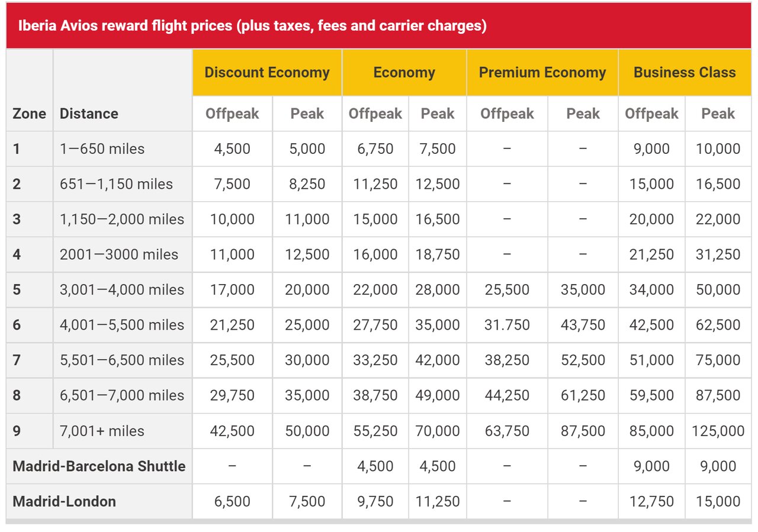The height and width of the screenshot is (532, 758).
Task: Select the 1—650 miles distance cell
Action: (102, 149)
